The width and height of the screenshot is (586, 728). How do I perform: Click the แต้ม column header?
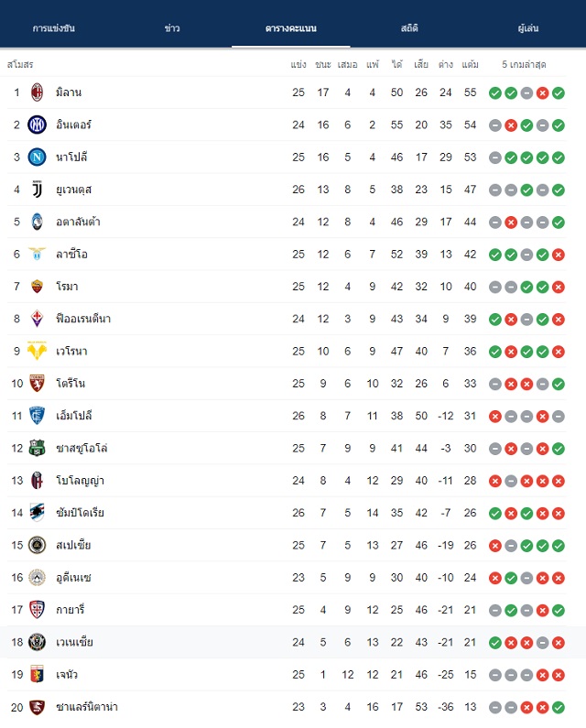click(470, 64)
